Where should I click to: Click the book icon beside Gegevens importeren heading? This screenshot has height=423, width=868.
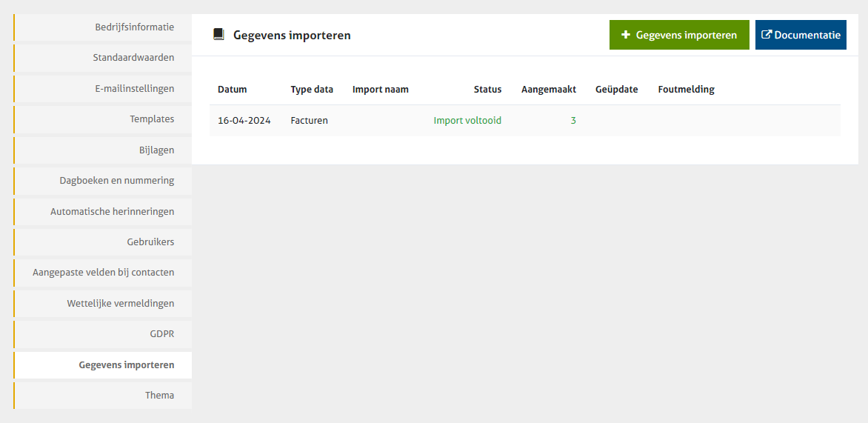click(218, 35)
